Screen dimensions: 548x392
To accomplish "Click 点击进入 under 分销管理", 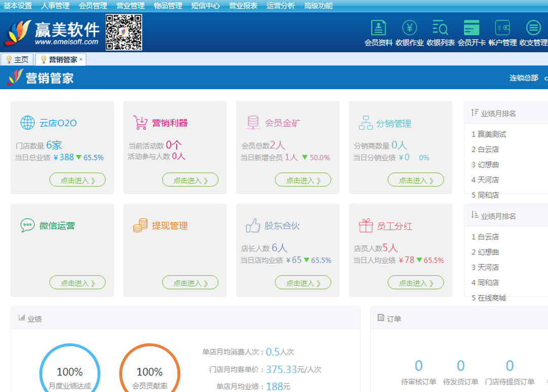I will coord(416,180).
